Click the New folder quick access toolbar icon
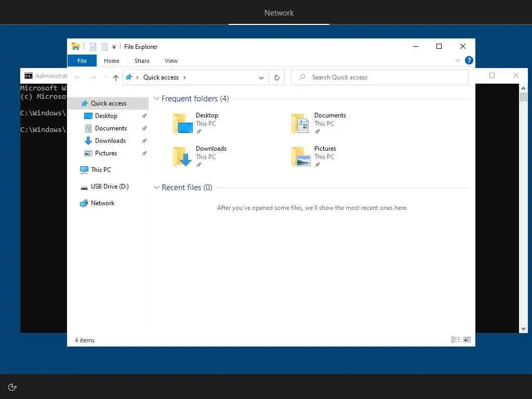The image size is (532, 399). click(x=104, y=46)
